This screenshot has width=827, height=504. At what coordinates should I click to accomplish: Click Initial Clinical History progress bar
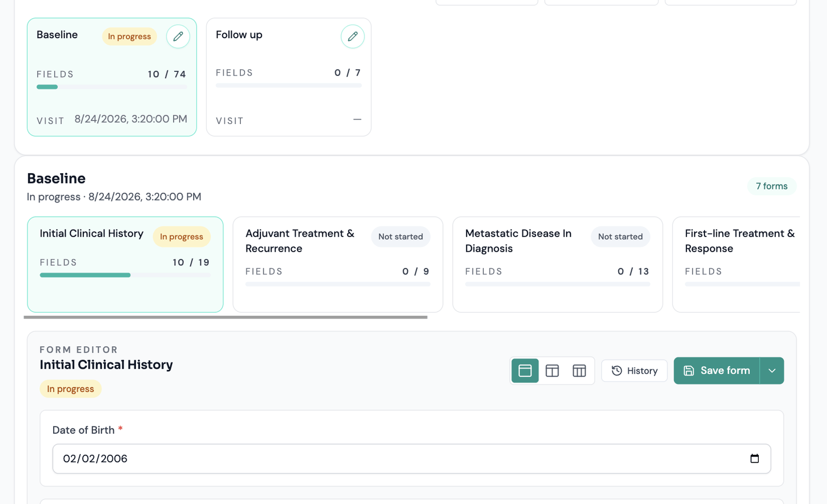(x=125, y=275)
